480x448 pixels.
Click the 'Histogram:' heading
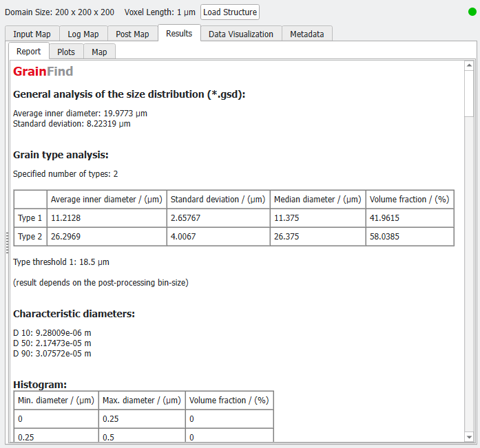[x=40, y=385]
